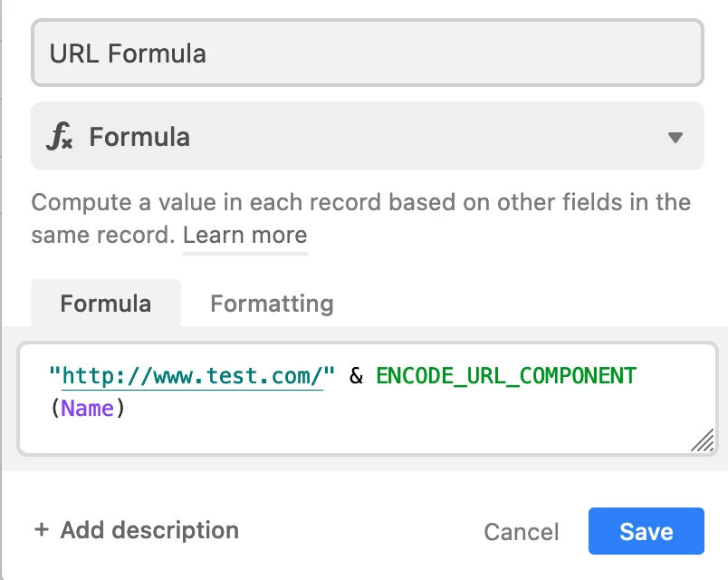Open the field type dropdown arrow
This screenshot has height=580, width=728.
click(x=675, y=137)
